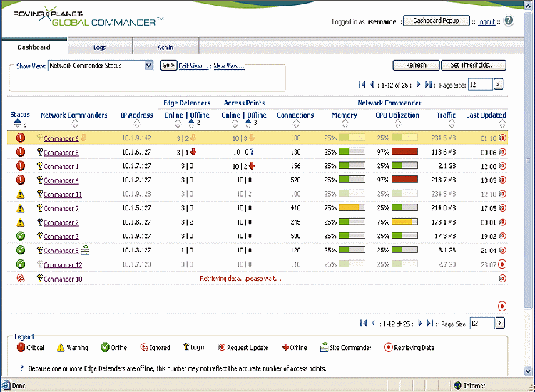Sort Access Points Offline column

tap(248, 124)
